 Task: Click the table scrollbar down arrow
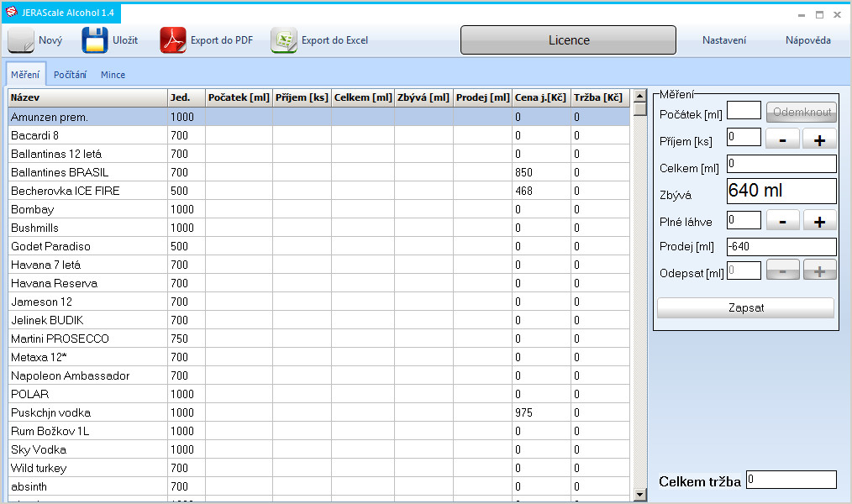click(640, 494)
